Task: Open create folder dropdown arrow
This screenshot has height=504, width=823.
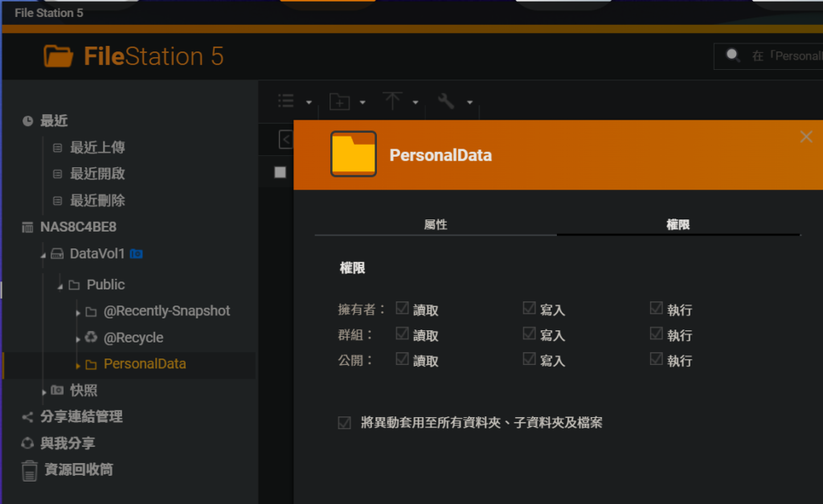Action: point(362,102)
